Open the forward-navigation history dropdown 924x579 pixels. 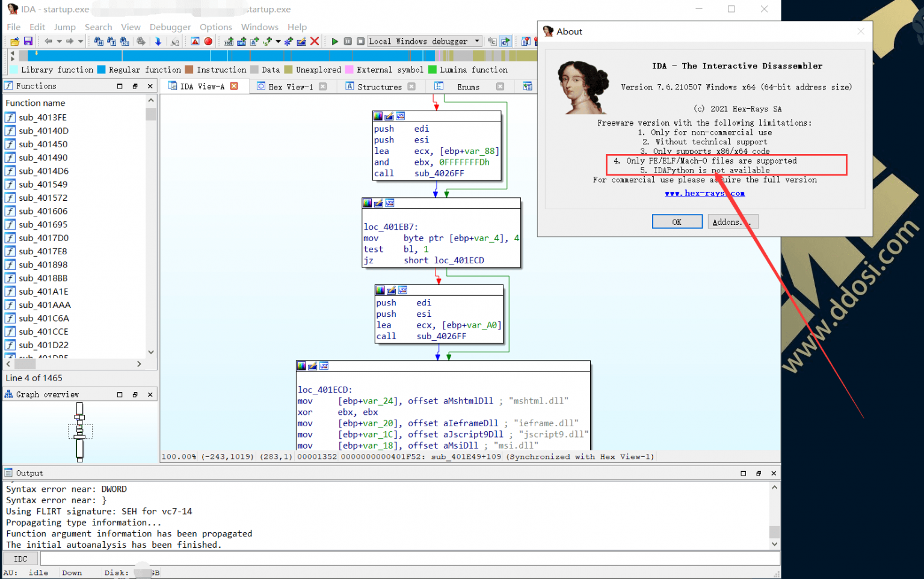pyautogui.click(x=80, y=41)
